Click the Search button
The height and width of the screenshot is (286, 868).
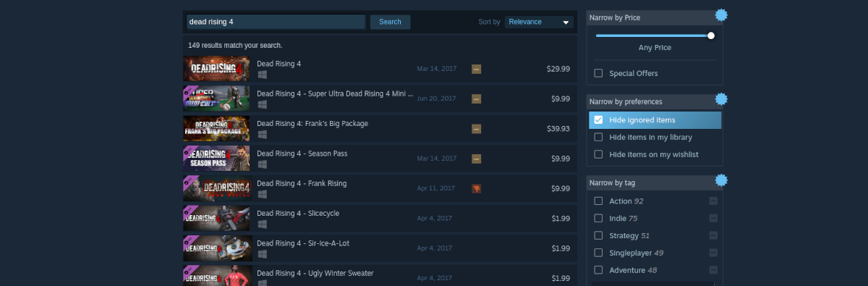coord(390,22)
